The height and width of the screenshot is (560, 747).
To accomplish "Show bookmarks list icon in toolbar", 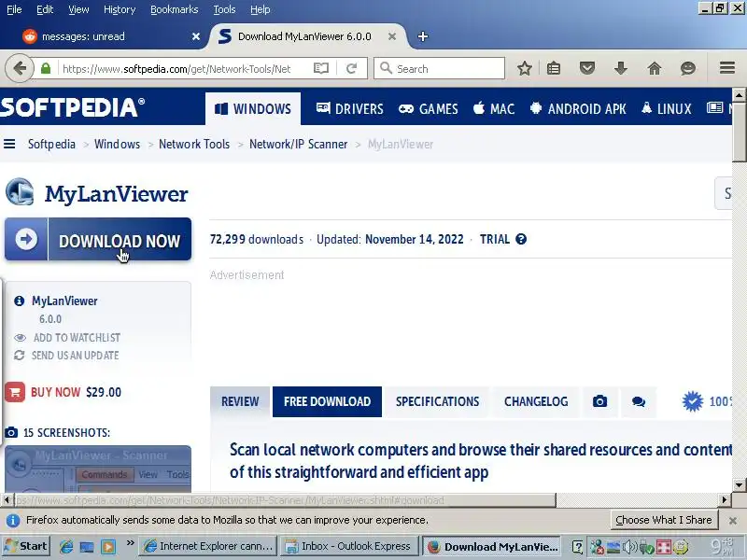I will (x=554, y=68).
